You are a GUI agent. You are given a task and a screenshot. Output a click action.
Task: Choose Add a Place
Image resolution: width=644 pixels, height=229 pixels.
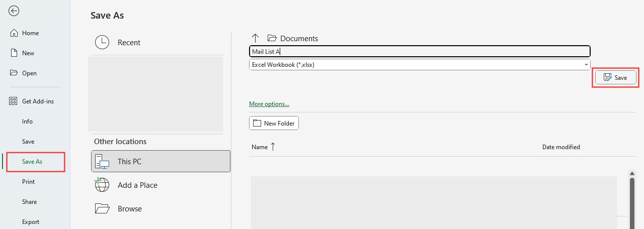(x=160, y=185)
